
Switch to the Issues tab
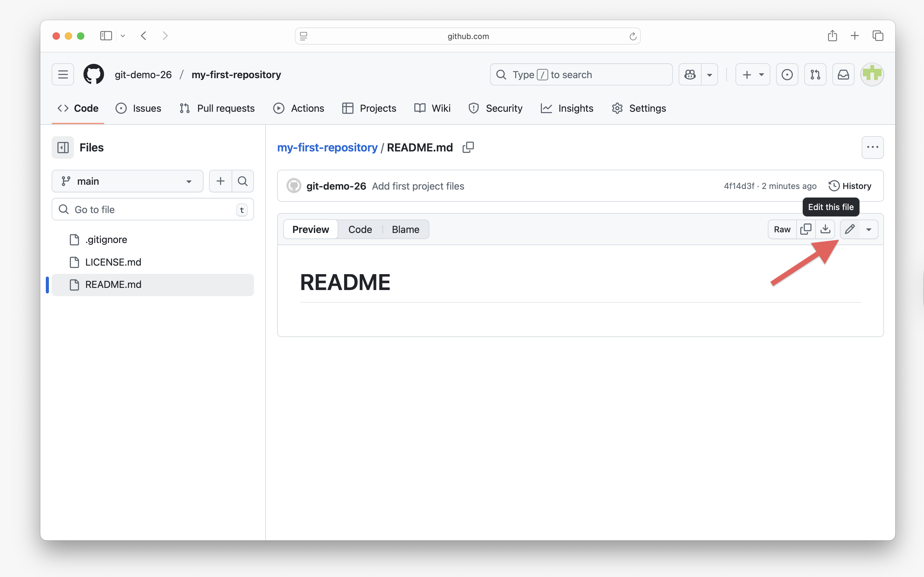[x=139, y=108]
